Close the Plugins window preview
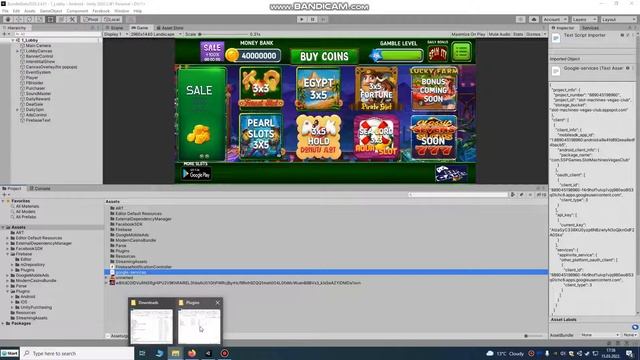Screen dimensions: 640x360 218,302
